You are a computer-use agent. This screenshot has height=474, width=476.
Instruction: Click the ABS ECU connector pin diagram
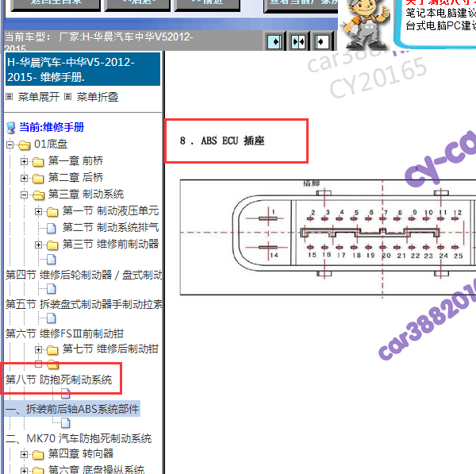328,237
